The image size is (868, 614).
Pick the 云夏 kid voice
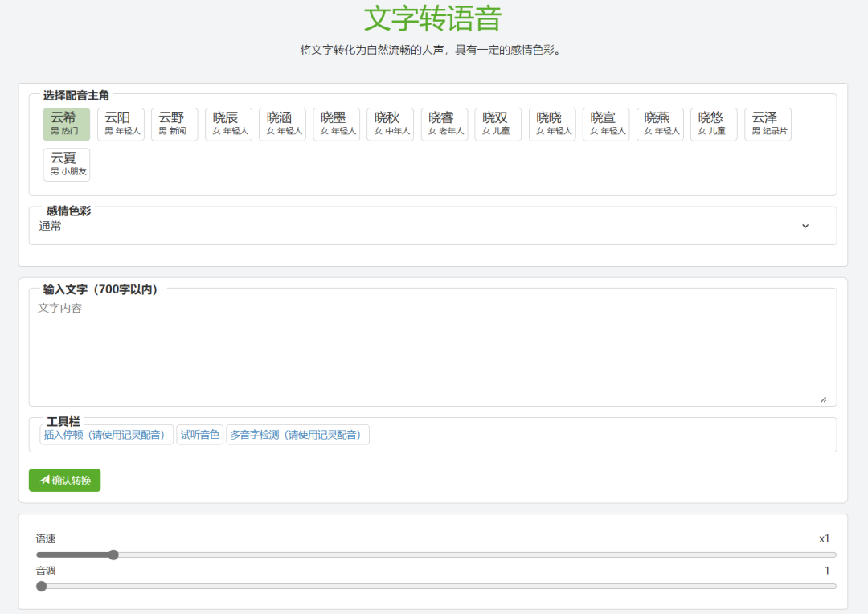coord(67,165)
